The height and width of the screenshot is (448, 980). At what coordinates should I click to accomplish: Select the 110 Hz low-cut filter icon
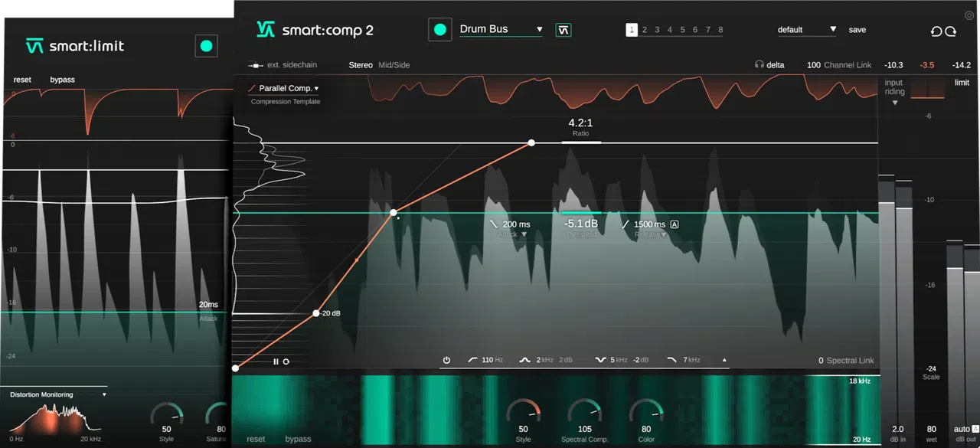click(x=472, y=360)
